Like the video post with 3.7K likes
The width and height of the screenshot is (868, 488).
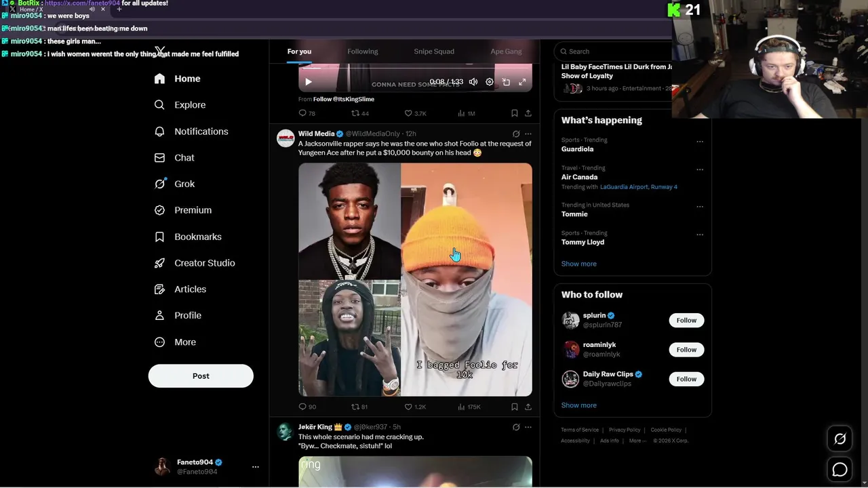415,113
